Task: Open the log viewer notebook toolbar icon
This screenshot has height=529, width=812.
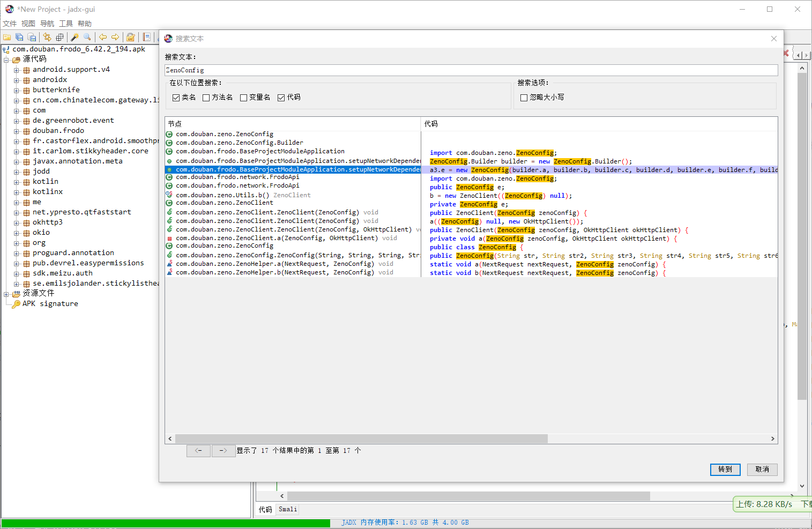Action: (x=146, y=37)
